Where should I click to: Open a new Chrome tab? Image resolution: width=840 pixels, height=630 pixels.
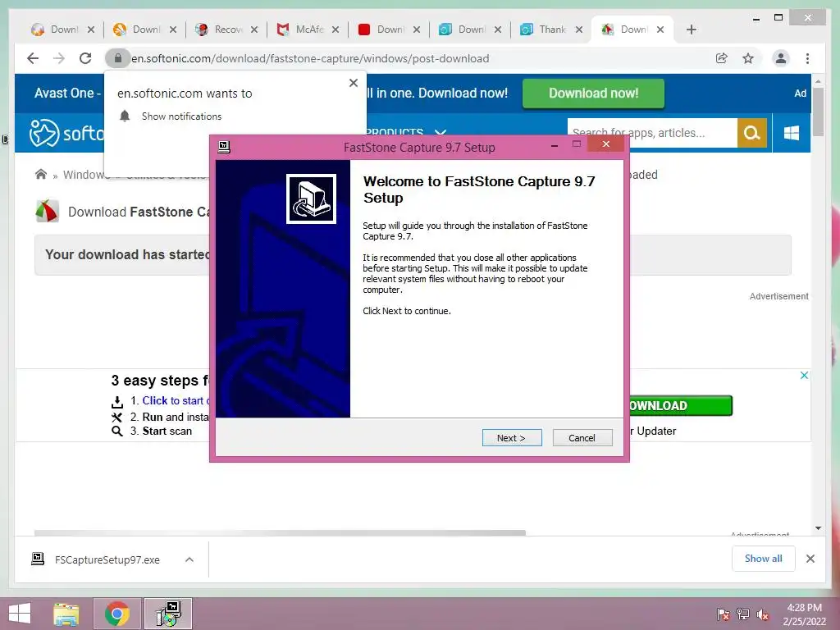[691, 30]
